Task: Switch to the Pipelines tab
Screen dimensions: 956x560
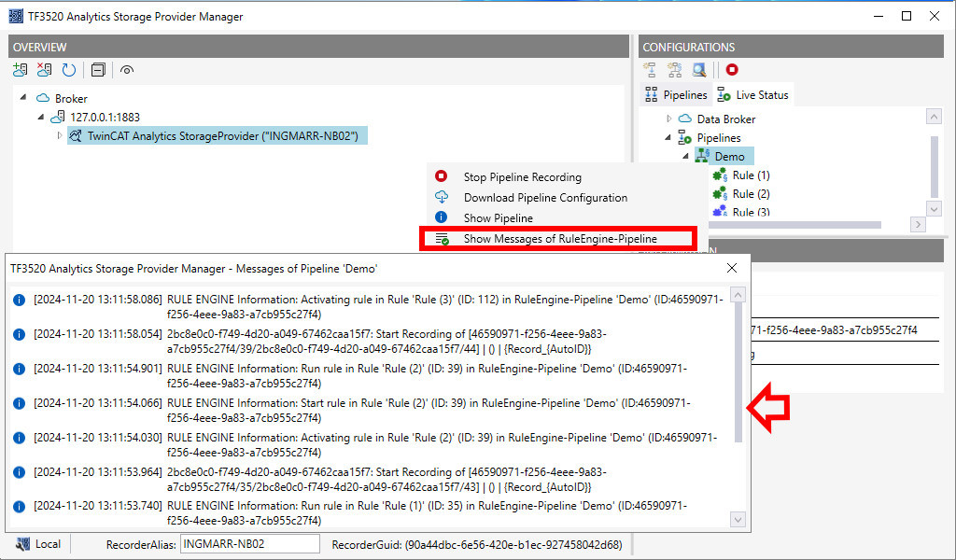Action: 676,94
